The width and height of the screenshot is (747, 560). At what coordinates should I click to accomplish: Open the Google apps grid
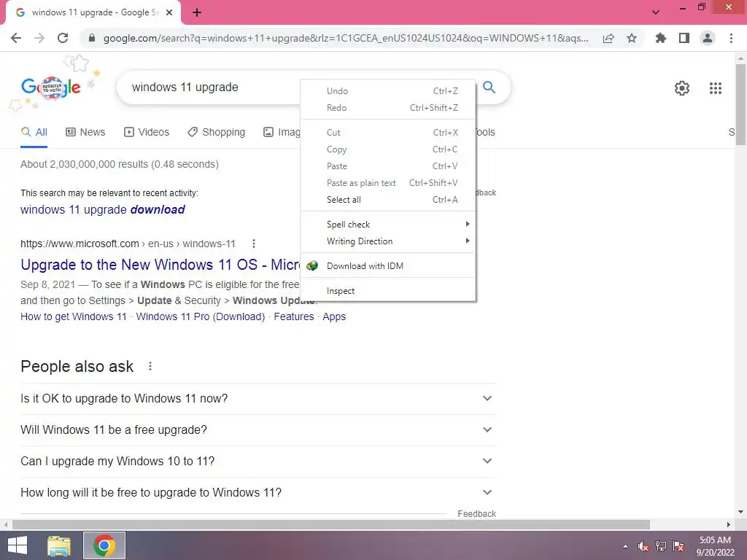point(716,88)
